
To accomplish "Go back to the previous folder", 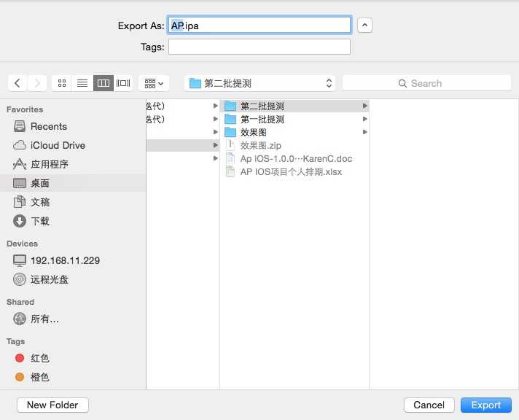I will (x=17, y=83).
